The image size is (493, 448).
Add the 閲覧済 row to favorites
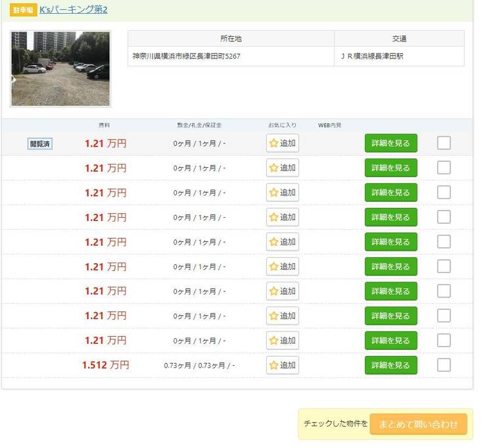tap(283, 143)
